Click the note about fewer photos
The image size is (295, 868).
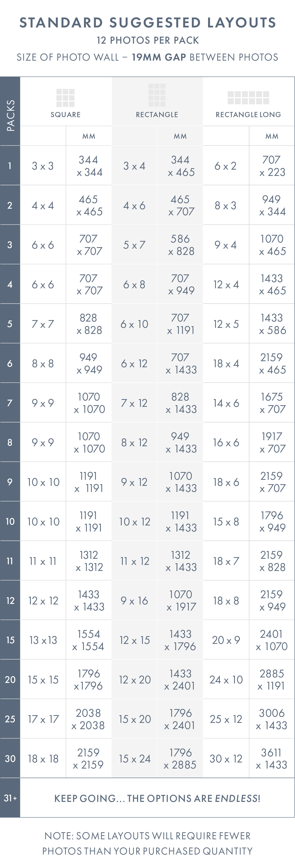(147, 843)
